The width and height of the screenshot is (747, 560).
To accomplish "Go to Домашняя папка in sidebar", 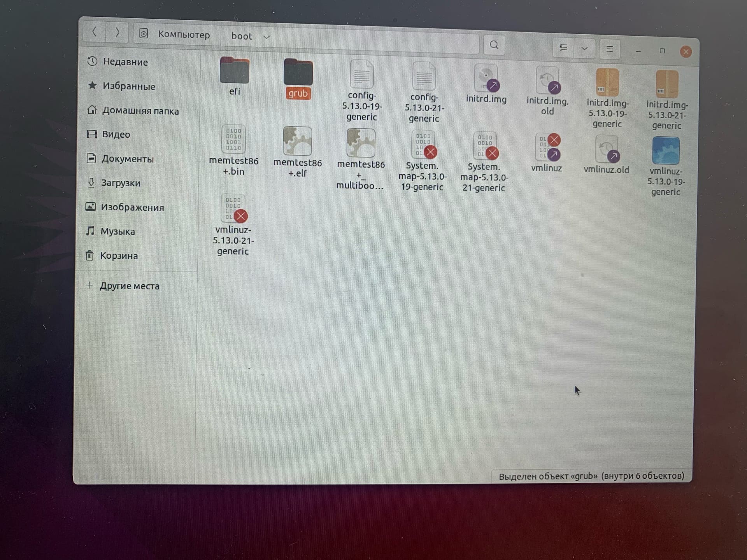I will [140, 111].
